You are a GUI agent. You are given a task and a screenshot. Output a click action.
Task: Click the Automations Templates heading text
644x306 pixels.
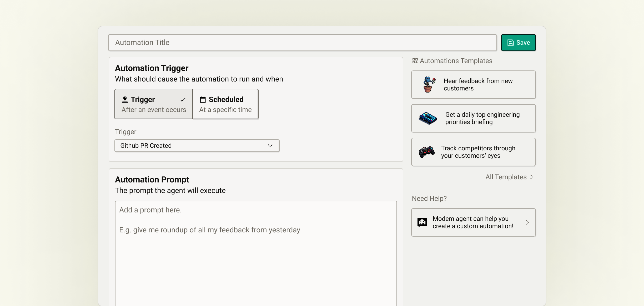pos(456,61)
